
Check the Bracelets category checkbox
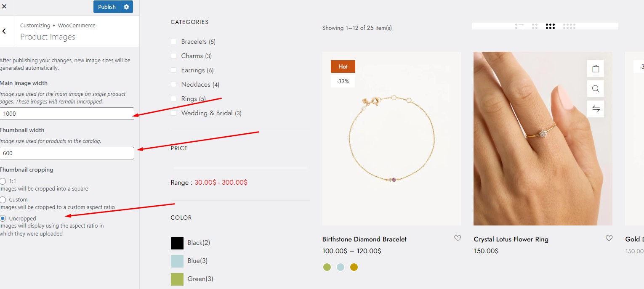click(173, 42)
